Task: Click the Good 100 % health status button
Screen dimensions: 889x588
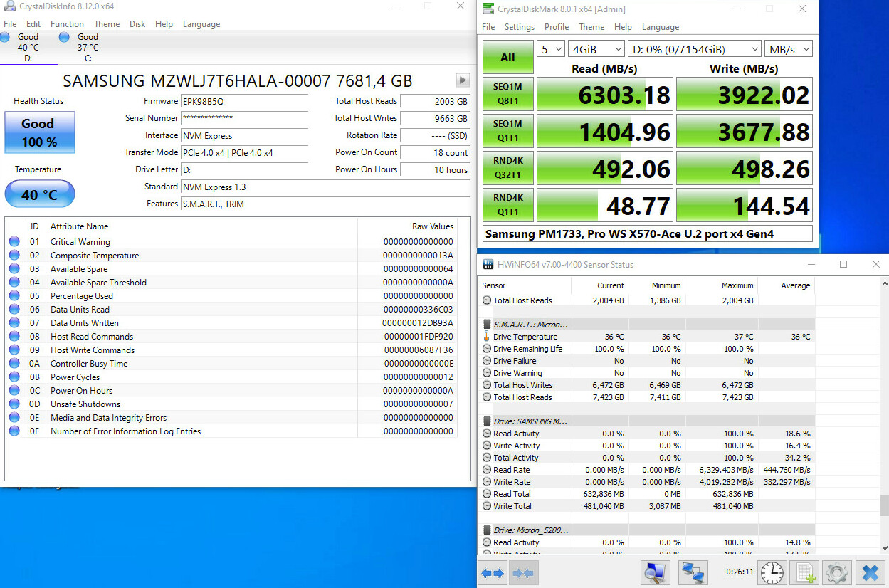Action: [x=40, y=132]
